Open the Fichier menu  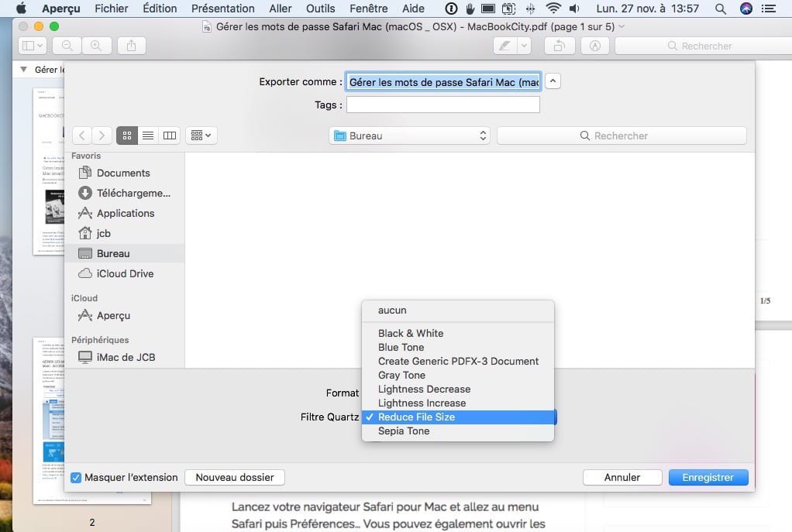tap(111, 9)
